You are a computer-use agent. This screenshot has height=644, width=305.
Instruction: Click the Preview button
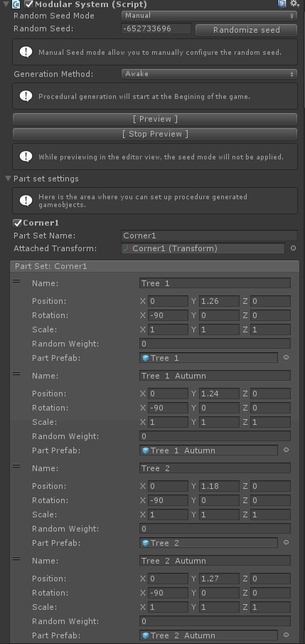tap(155, 119)
